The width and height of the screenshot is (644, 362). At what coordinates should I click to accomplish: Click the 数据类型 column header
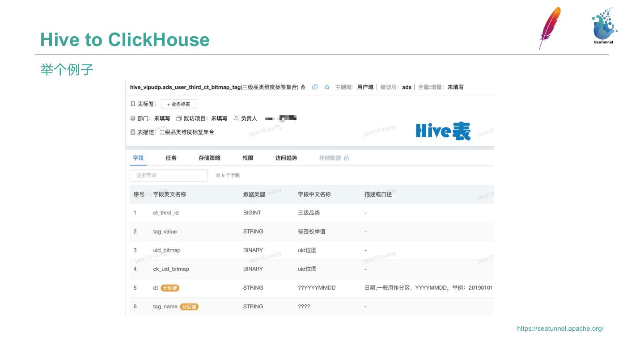coord(254,194)
